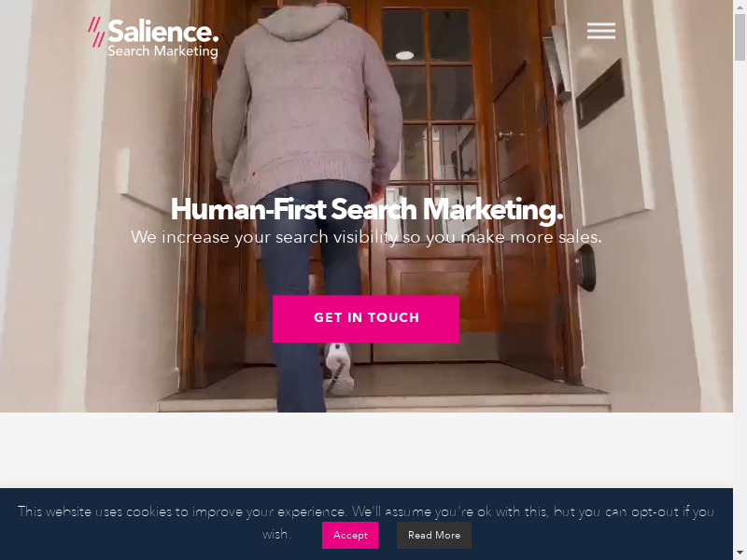Click the pink double-slash logo mark
747x560 pixels.
(x=97, y=32)
